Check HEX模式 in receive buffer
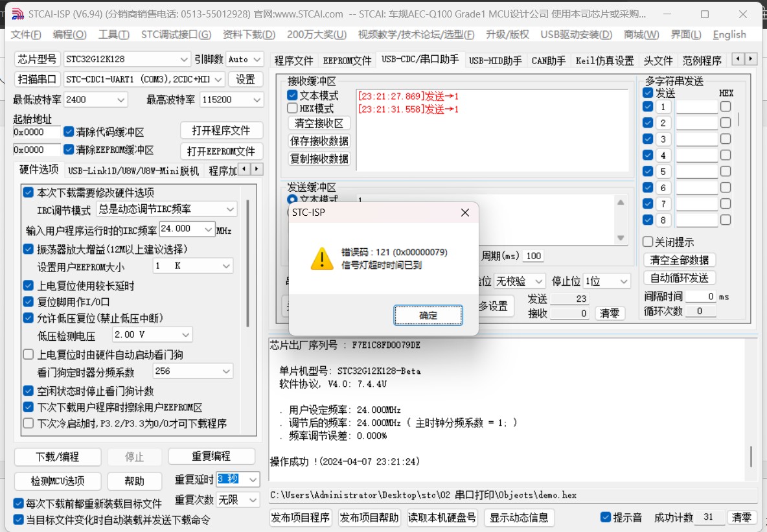The height and width of the screenshot is (532, 767). (293, 108)
